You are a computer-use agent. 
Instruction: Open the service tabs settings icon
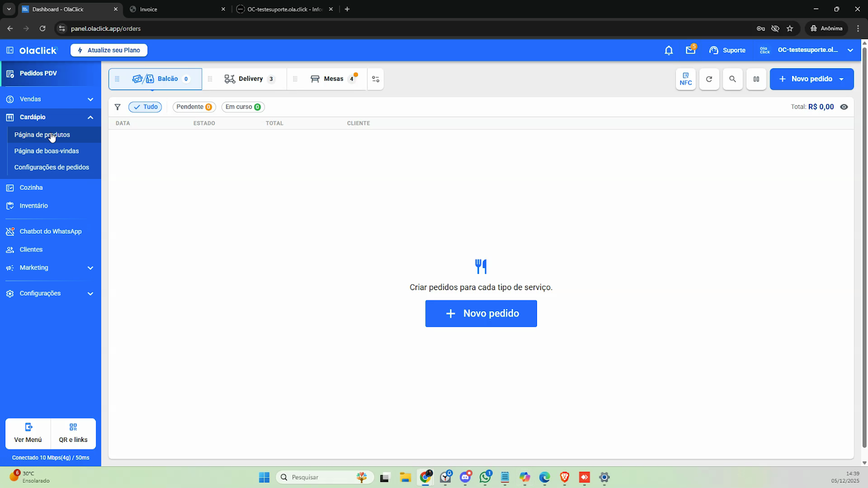(x=375, y=79)
